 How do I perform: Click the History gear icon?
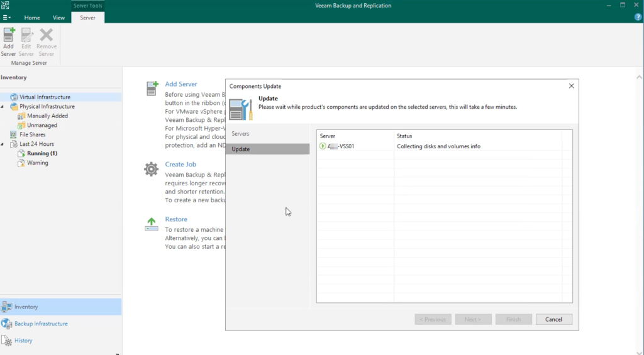[6, 341]
